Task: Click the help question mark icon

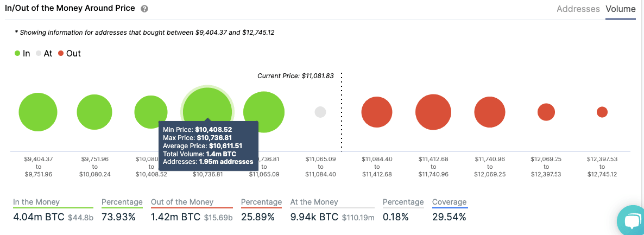Action: coord(144,9)
